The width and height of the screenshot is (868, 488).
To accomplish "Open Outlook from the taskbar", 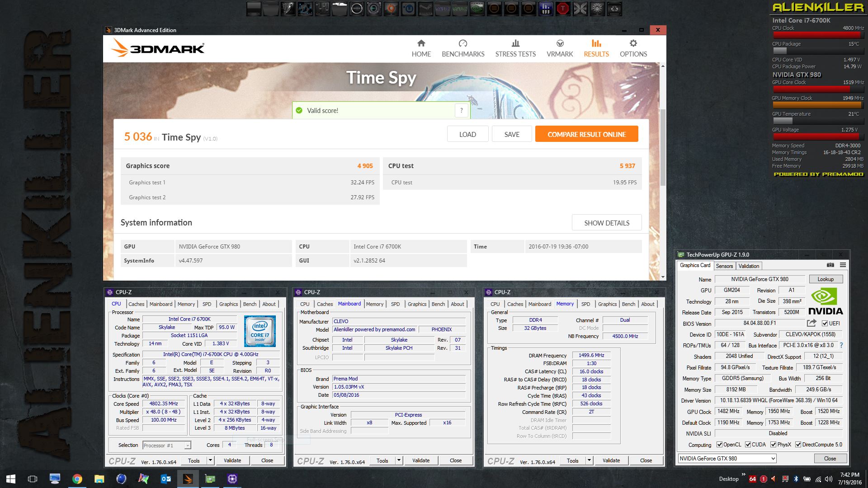I will click(165, 479).
